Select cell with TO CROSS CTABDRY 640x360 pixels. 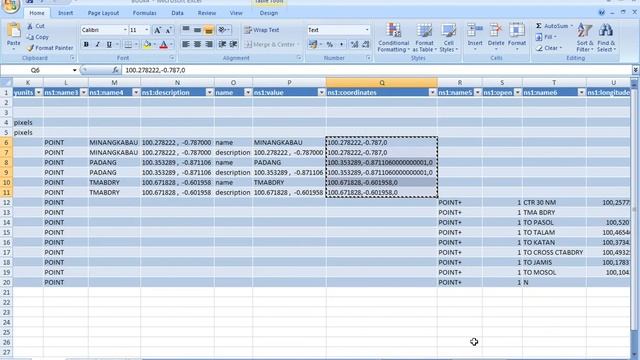pos(553,252)
